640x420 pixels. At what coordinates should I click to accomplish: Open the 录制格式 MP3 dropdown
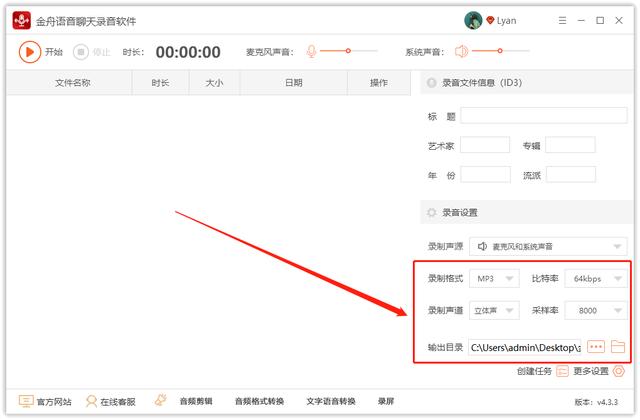[x=495, y=278]
